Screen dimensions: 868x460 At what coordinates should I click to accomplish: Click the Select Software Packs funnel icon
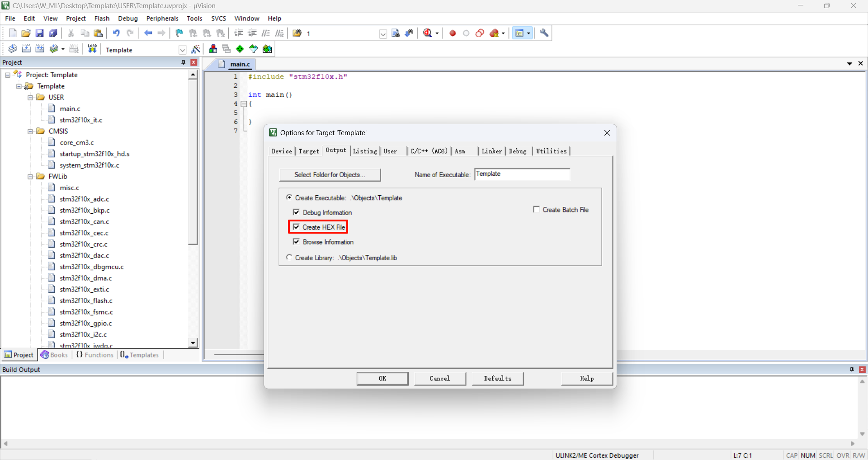pos(254,49)
